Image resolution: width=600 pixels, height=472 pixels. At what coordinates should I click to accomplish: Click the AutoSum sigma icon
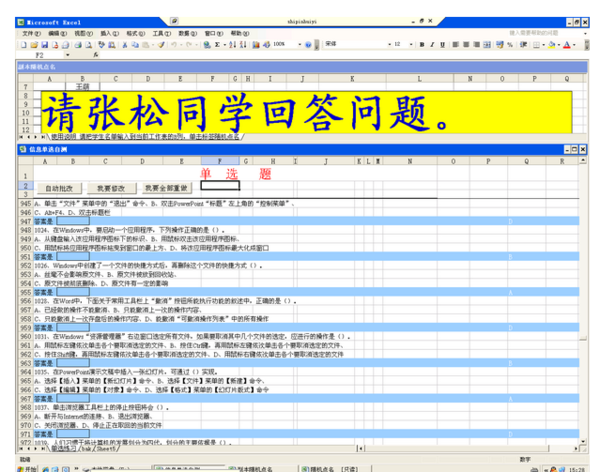(217, 45)
